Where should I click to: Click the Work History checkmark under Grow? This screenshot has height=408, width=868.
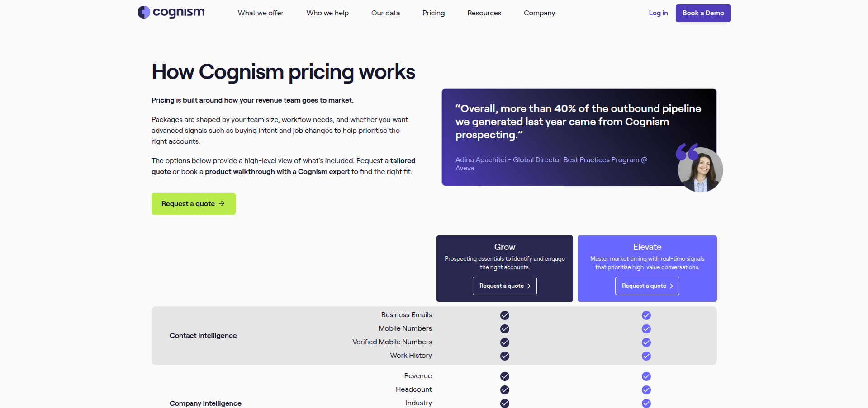pos(504,356)
